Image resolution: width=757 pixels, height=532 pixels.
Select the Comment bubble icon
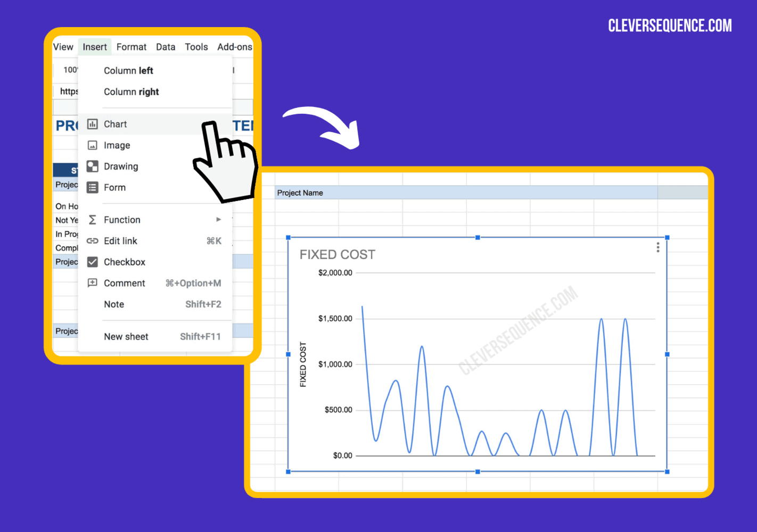[93, 283]
